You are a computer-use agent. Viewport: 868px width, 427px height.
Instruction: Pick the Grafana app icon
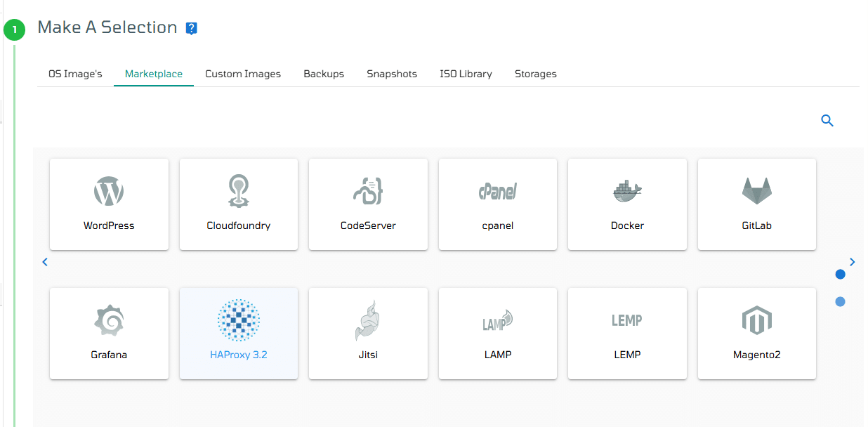109,321
